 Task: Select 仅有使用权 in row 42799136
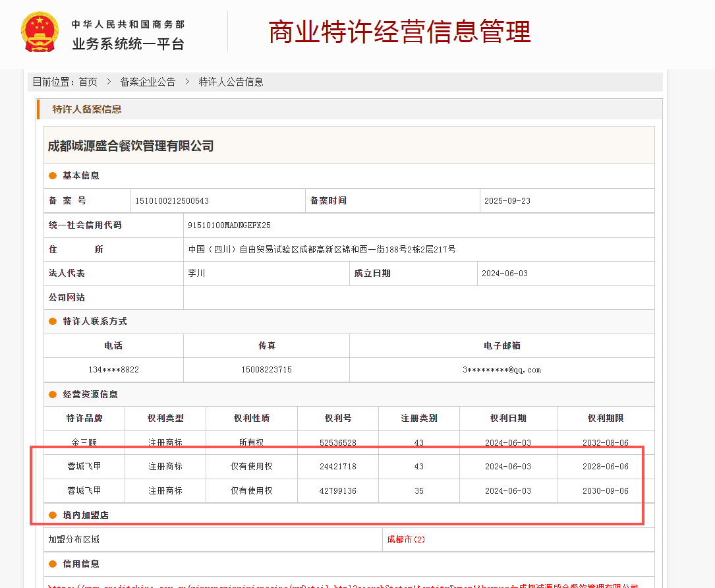point(252,491)
